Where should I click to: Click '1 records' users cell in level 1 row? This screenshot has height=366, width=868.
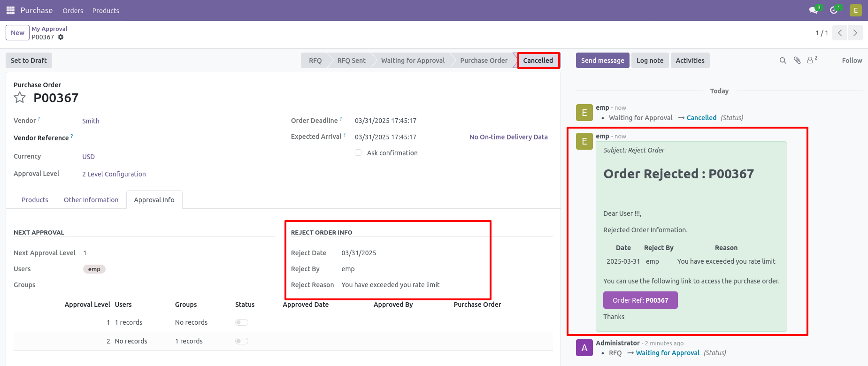(x=129, y=322)
